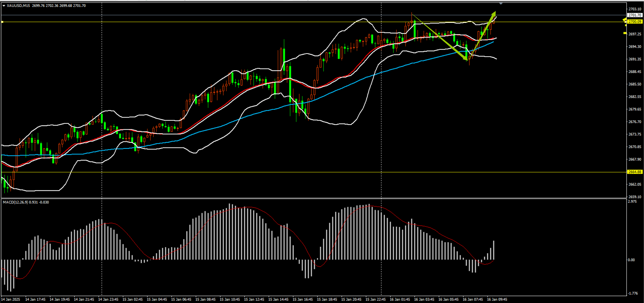Click the 2699.68 low value in chart header
This screenshot has width=644, height=303.
point(66,5)
